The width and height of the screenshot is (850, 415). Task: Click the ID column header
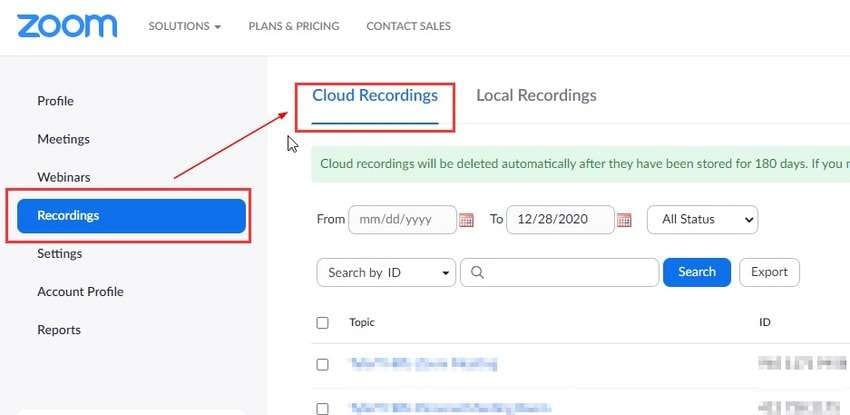(765, 322)
